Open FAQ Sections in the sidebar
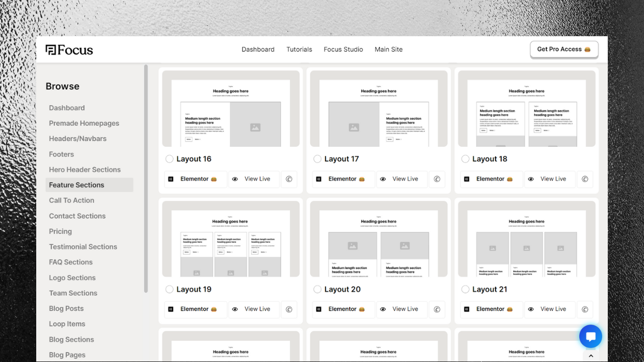The image size is (644, 362). [70, 262]
